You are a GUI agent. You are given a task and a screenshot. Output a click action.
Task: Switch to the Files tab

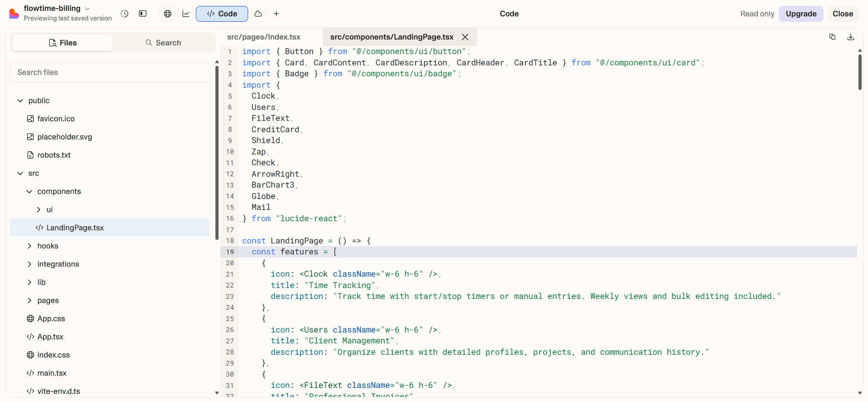pos(62,43)
